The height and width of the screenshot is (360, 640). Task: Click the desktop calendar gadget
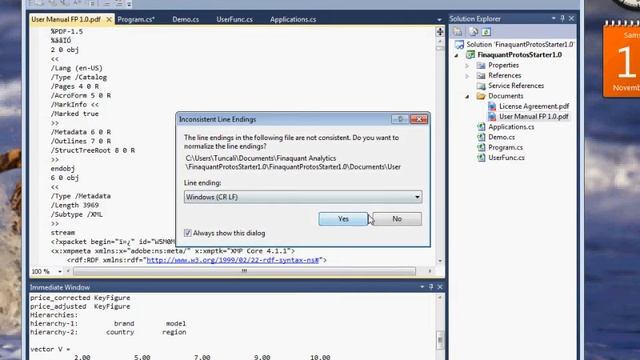pyautogui.click(x=621, y=59)
